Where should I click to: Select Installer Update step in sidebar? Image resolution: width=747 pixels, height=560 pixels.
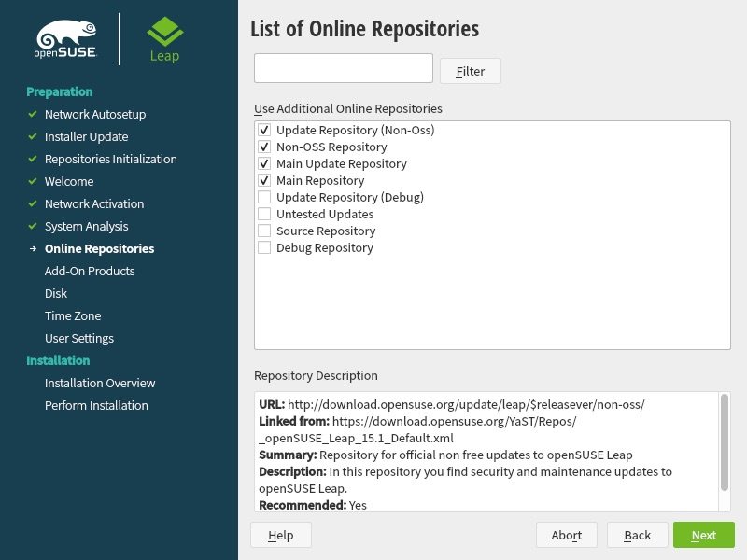coord(86,136)
